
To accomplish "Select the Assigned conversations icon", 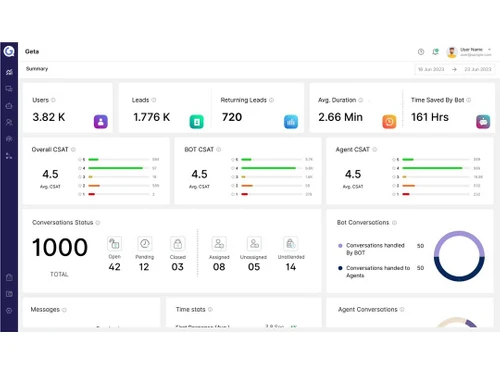I will coord(219,244).
